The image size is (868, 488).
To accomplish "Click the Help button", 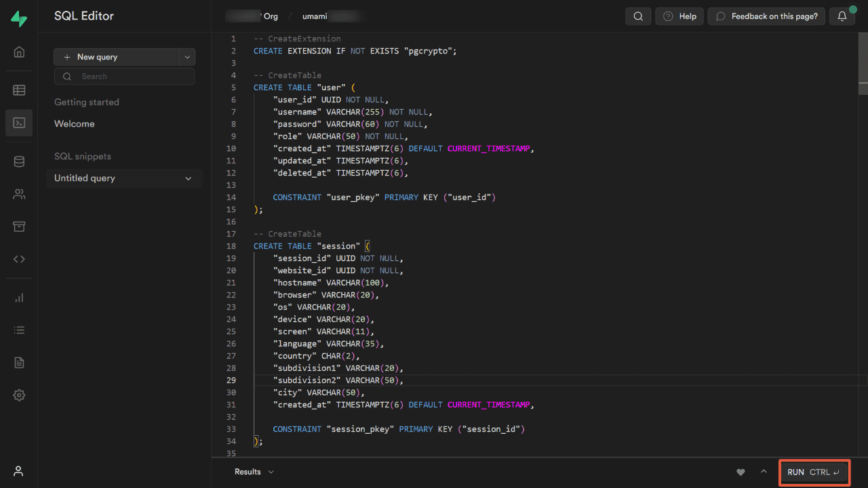I will [679, 16].
